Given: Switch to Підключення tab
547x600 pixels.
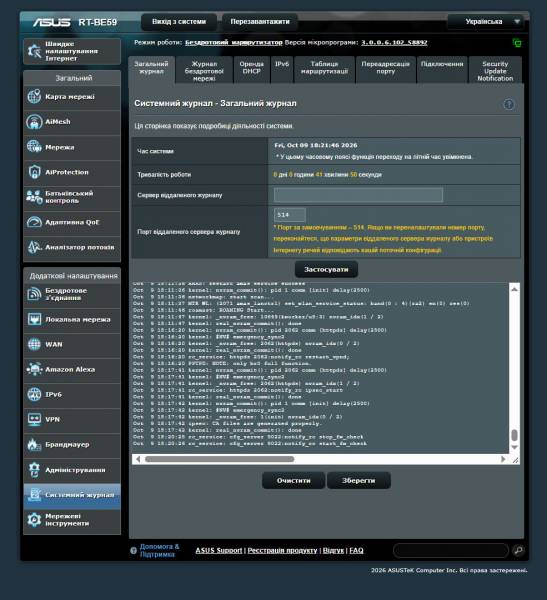Looking at the screenshot, I should point(442,70).
